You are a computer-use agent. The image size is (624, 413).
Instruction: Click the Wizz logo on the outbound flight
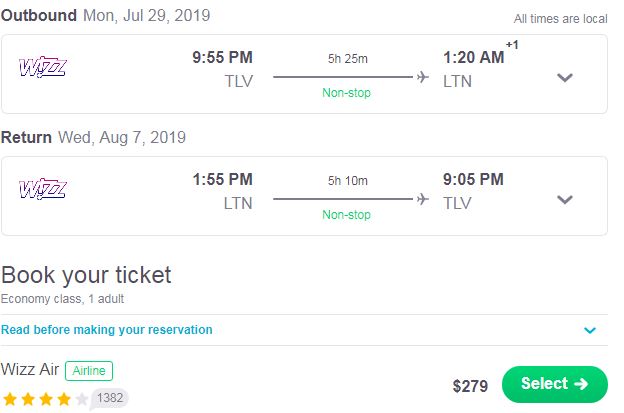42,68
